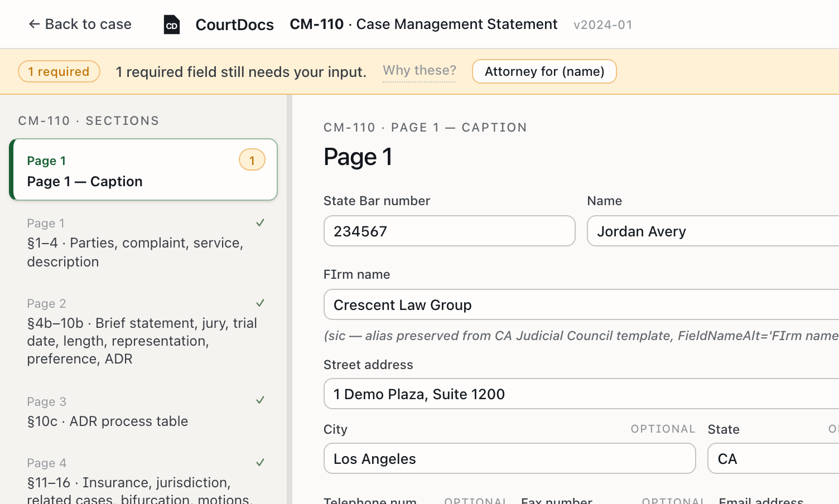Open section §4b–10b Brief statement, jury, trial

pos(143,331)
